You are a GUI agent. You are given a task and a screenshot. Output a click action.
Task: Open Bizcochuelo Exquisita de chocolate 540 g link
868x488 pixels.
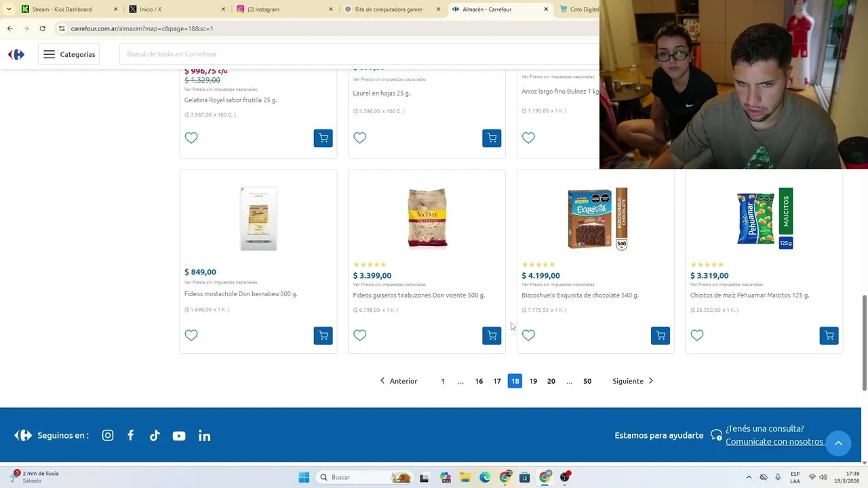point(580,296)
